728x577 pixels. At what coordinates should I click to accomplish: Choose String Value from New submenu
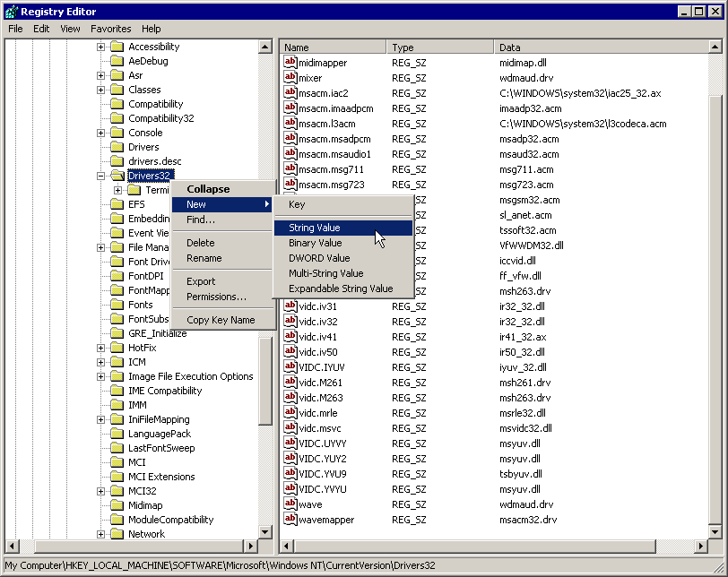(x=315, y=228)
